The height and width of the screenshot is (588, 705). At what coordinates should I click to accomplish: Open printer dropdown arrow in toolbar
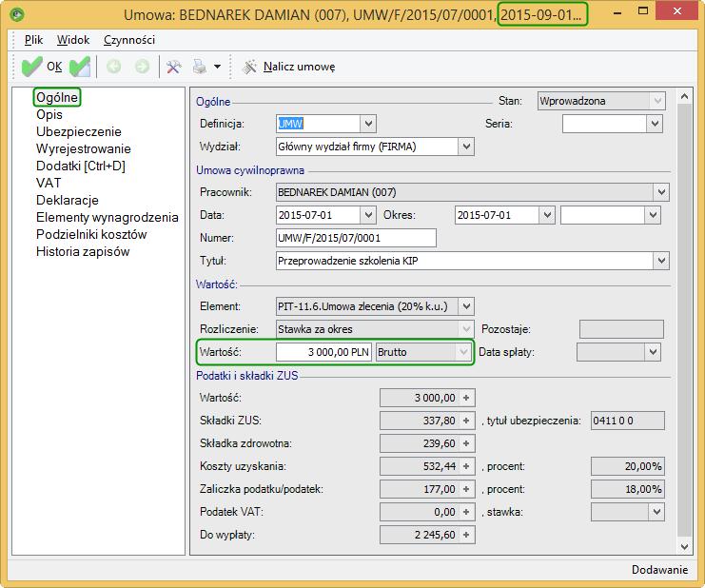click(x=217, y=67)
